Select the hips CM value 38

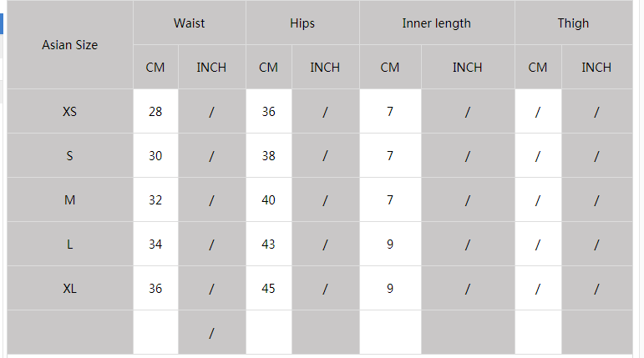click(268, 155)
